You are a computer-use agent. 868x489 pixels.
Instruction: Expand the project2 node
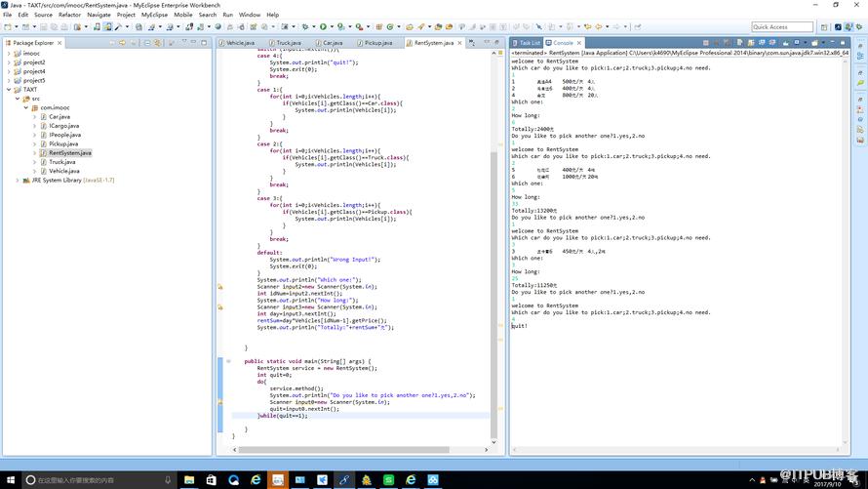[9, 62]
